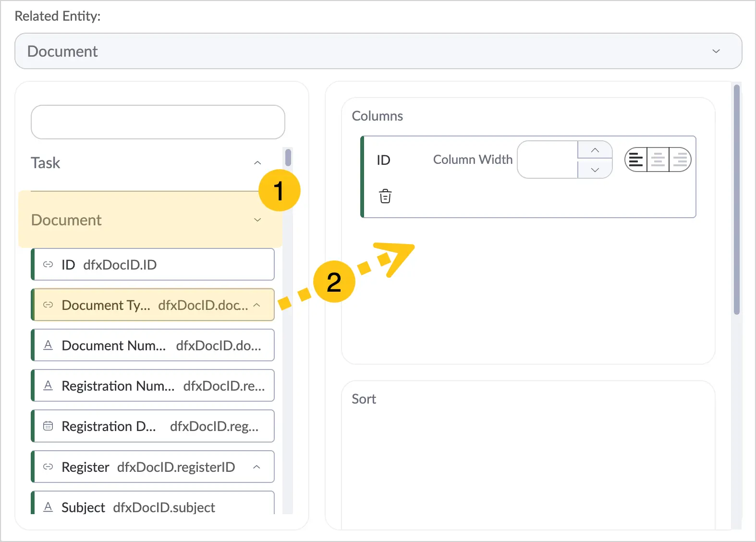Click the Columns section heading
This screenshot has height=542, width=756.
378,116
